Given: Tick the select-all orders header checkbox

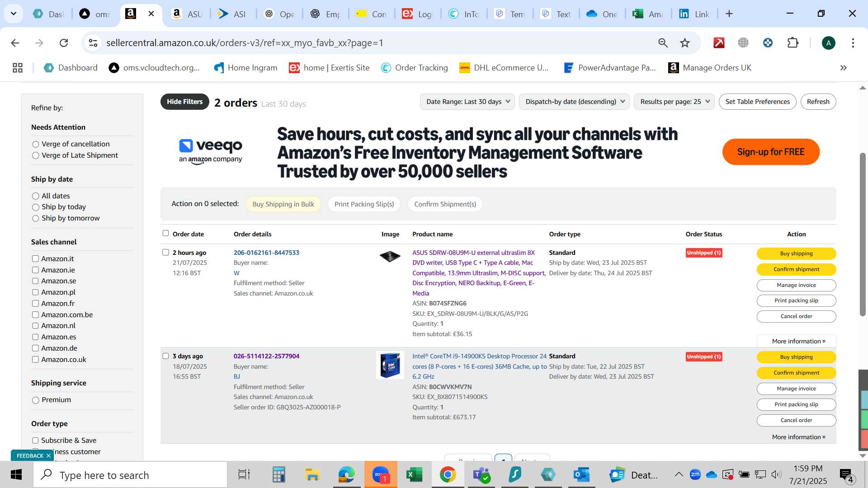Looking at the screenshot, I should point(165,233).
